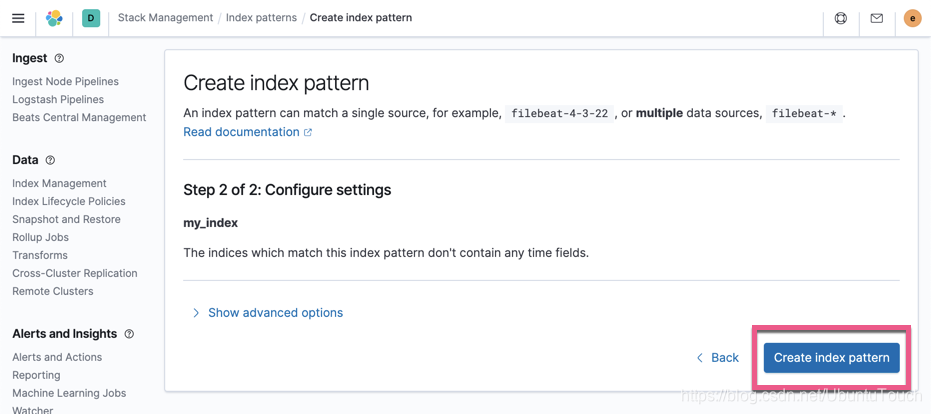Open the space selector D avatar
Image resolution: width=931 pixels, height=414 pixels.
[x=91, y=18]
